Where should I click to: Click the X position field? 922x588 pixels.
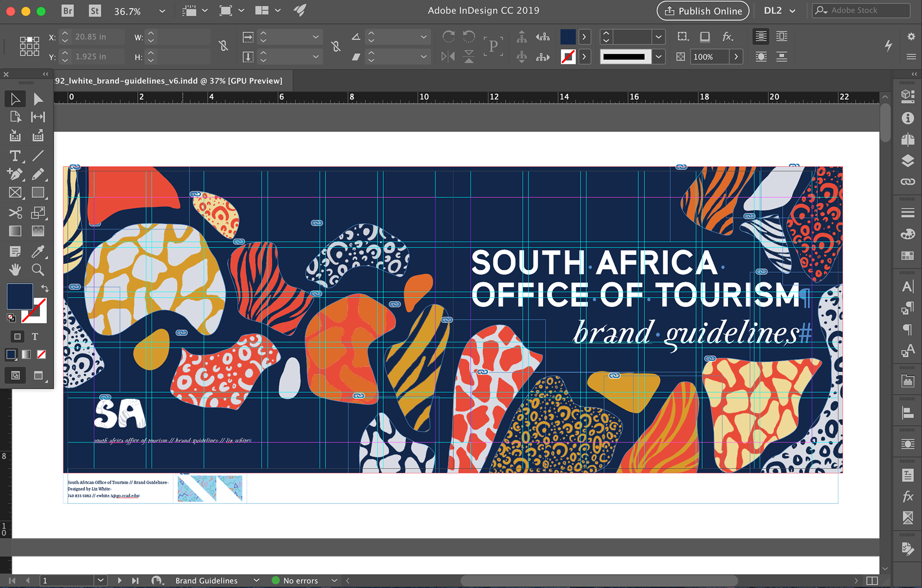click(x=97, y=36)
